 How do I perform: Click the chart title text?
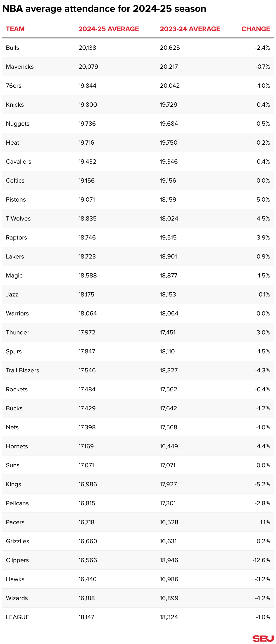(104, 9)
